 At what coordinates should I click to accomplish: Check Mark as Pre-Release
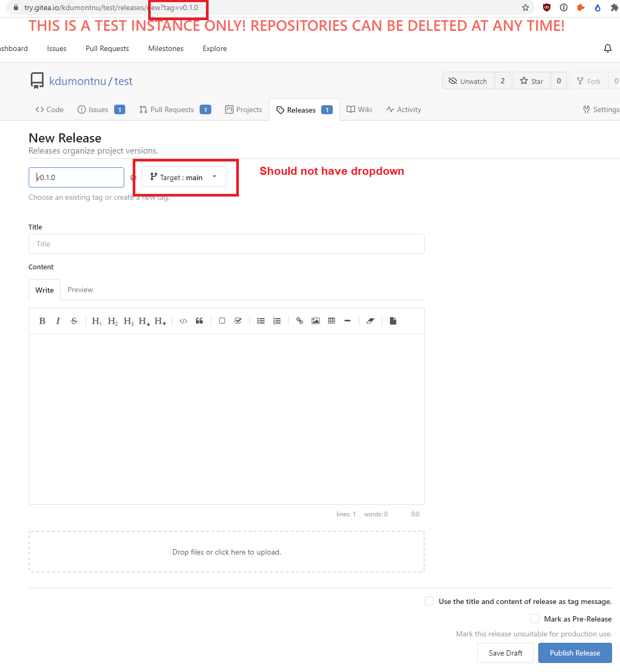[535, 619]
